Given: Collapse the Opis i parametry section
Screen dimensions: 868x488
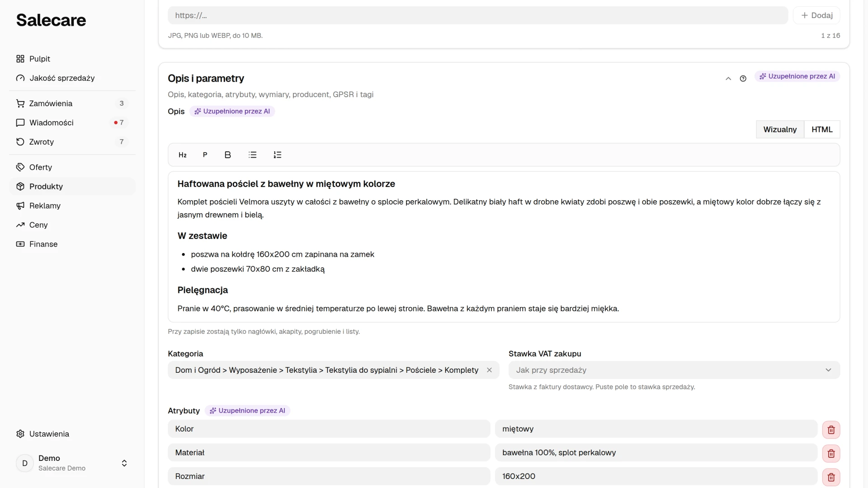Looking at the screenshot, I should pyautogui.click(x=728, y=79).
